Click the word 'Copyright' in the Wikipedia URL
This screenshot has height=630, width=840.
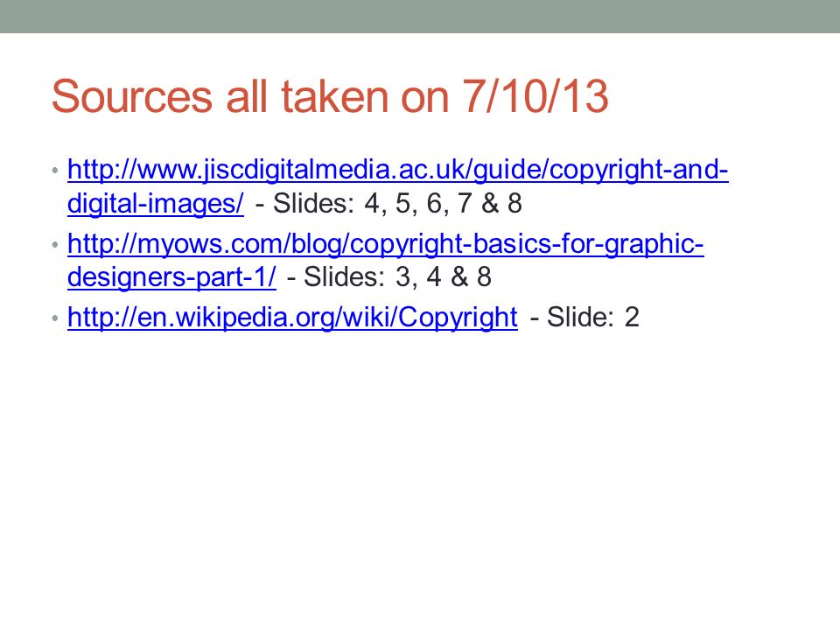458,318
